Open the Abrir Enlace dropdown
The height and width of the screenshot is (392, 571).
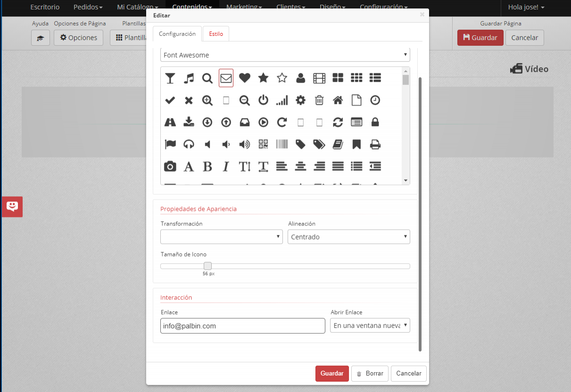(370, 325)
